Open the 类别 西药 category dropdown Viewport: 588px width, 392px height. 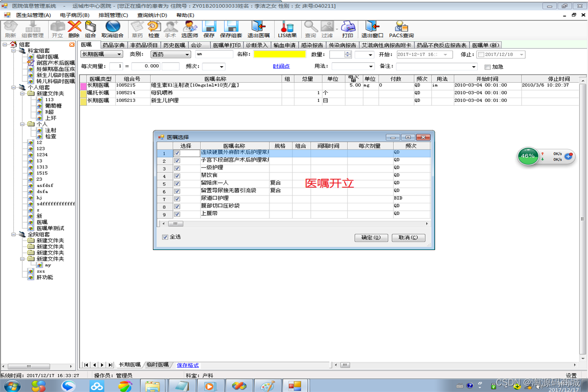click(x=188, y=54)
